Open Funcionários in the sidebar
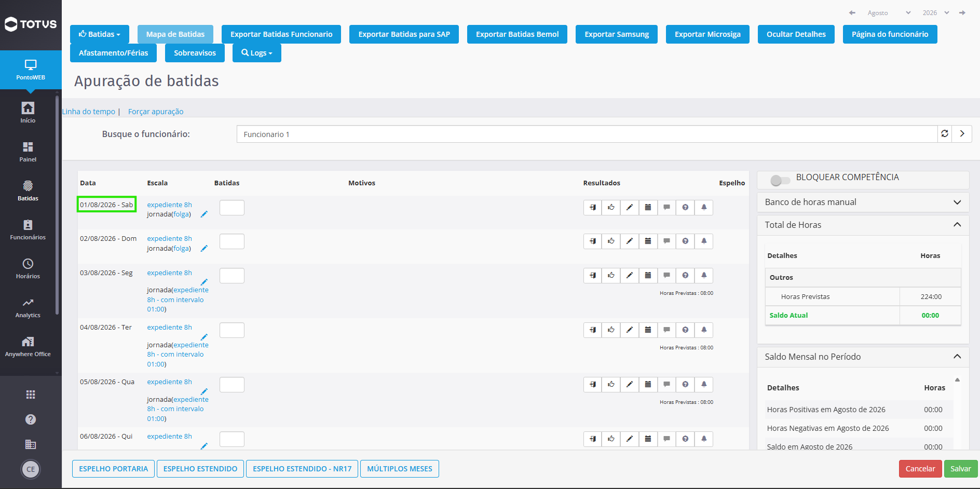Viewport: 980px width, 489px height. [28, 229]
